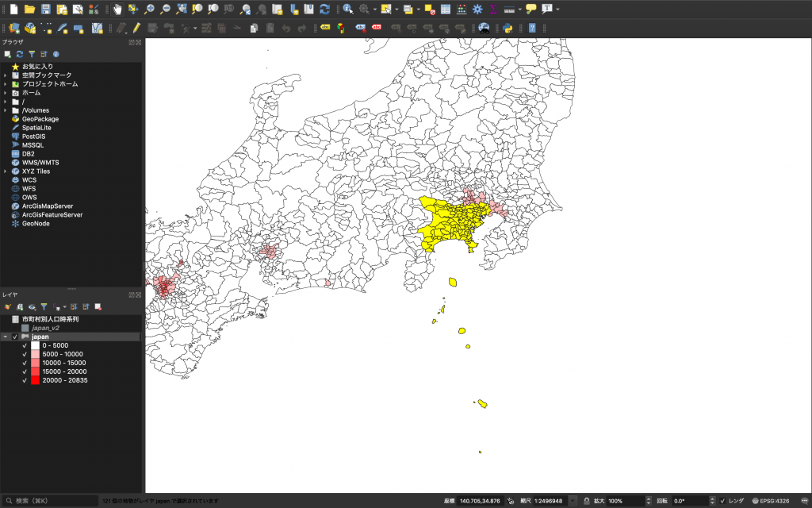Open the scale dropdown in status bar

(x=573, y=501)
